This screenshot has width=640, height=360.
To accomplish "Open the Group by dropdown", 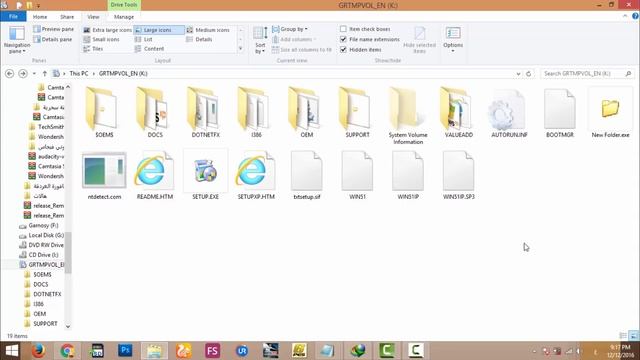I will point(290,29).
